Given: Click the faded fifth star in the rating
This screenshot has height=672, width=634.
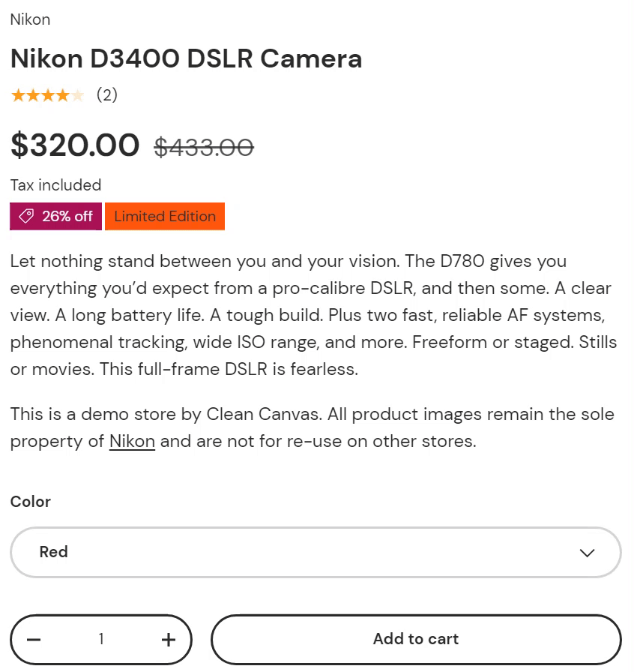Looking at the screenshot, I should point(78,95).
